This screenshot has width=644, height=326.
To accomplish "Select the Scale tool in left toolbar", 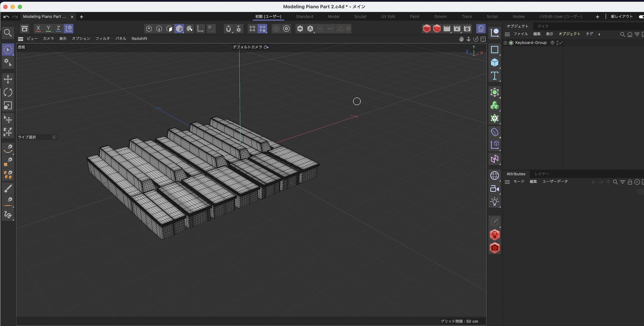I will pos(8,106).
